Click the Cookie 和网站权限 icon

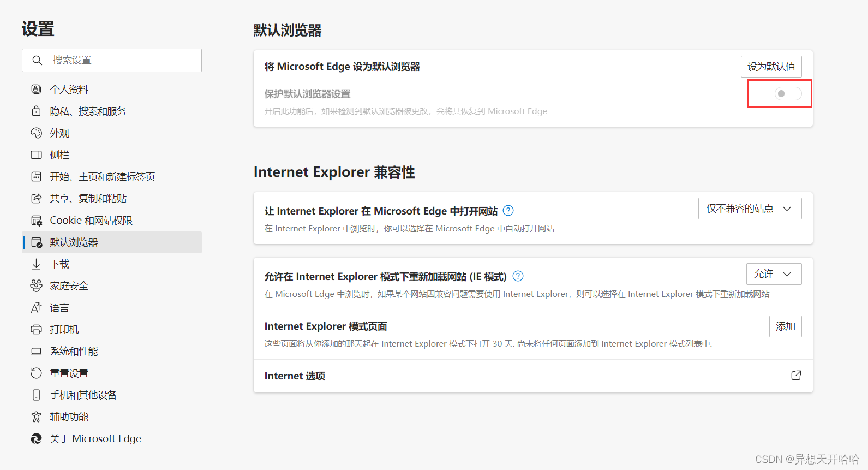36,221
